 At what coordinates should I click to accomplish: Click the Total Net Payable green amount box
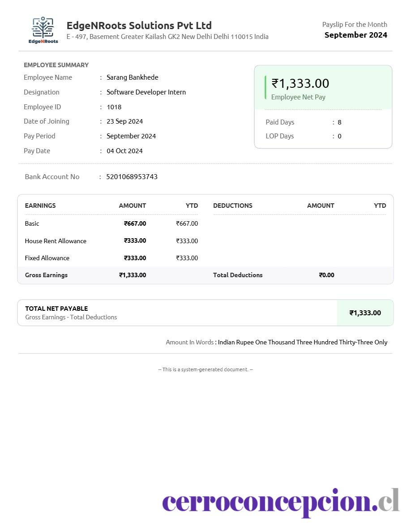coord(365,313)
